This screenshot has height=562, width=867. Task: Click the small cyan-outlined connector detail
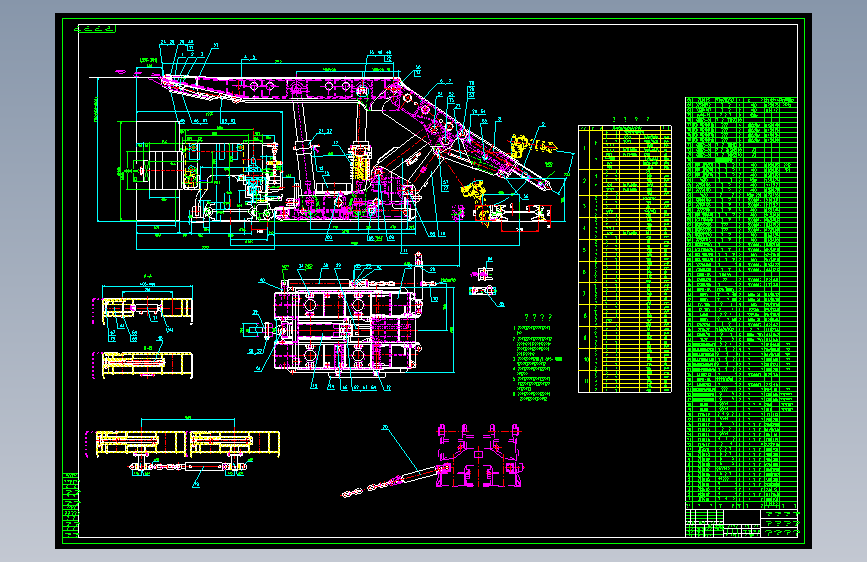[482, 290]
